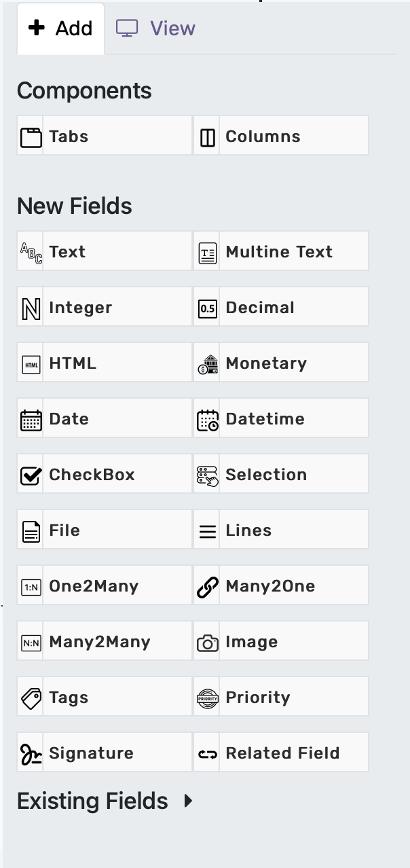410x868 pixels.
Task: Click the Columns component icon
Action: [207, 137]
